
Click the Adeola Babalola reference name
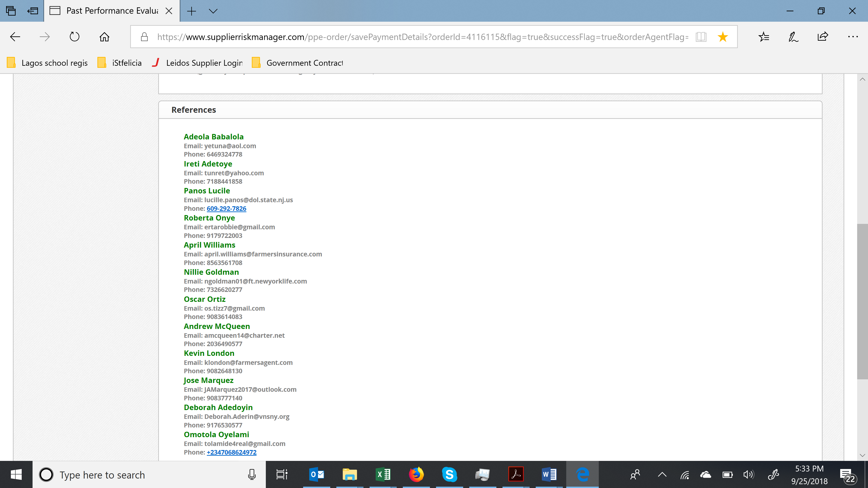[x=214, y=137]
